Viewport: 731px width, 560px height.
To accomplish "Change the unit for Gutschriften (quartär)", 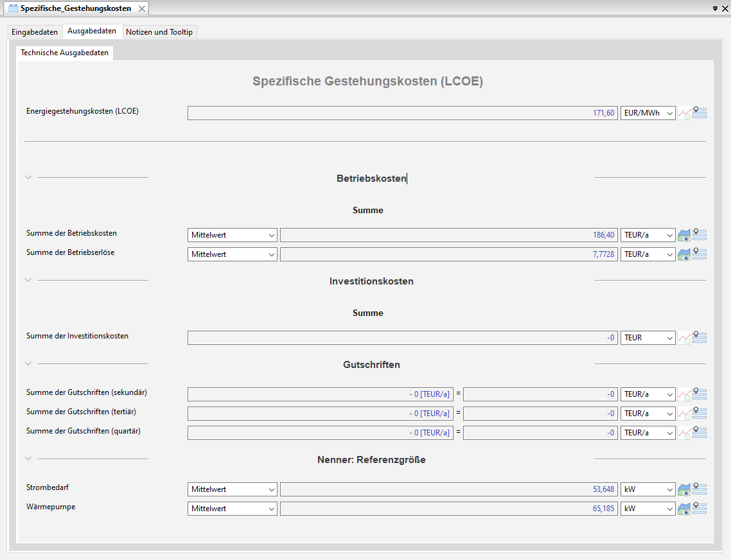I will tap(648, 433).
